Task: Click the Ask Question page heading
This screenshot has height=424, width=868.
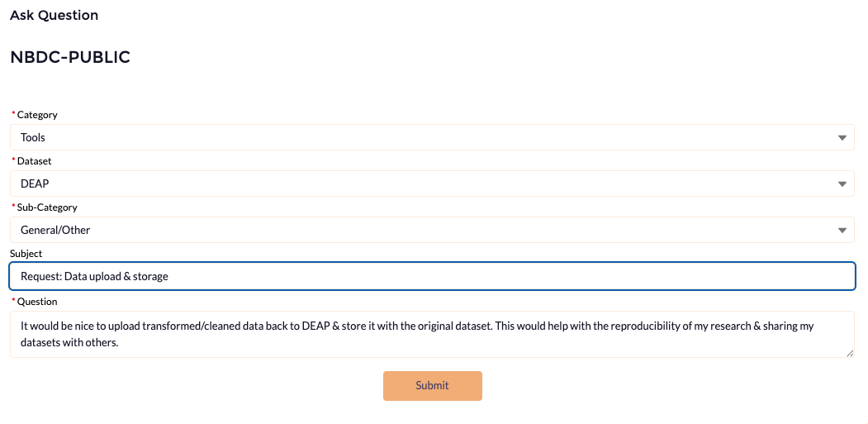Action: pyautogui.click(x=55, y=16)
